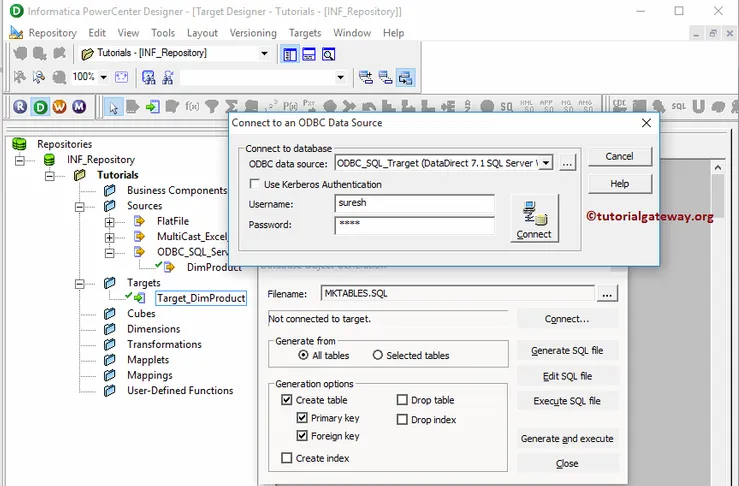Expand the FlatFile source node

[109, 222]
